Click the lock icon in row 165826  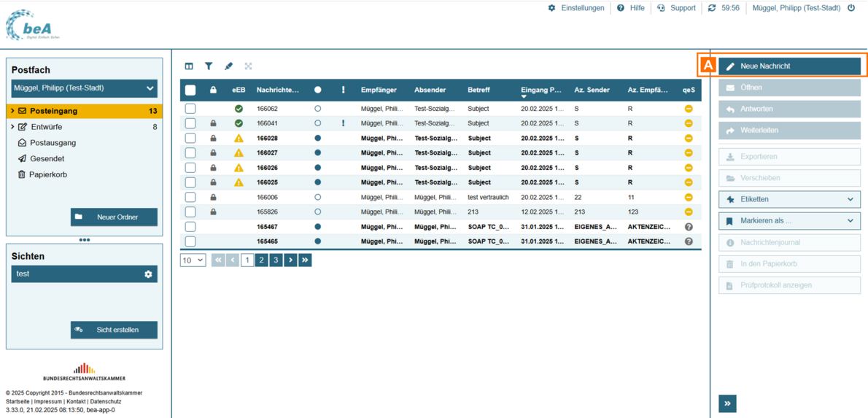[x=213, y=212]
